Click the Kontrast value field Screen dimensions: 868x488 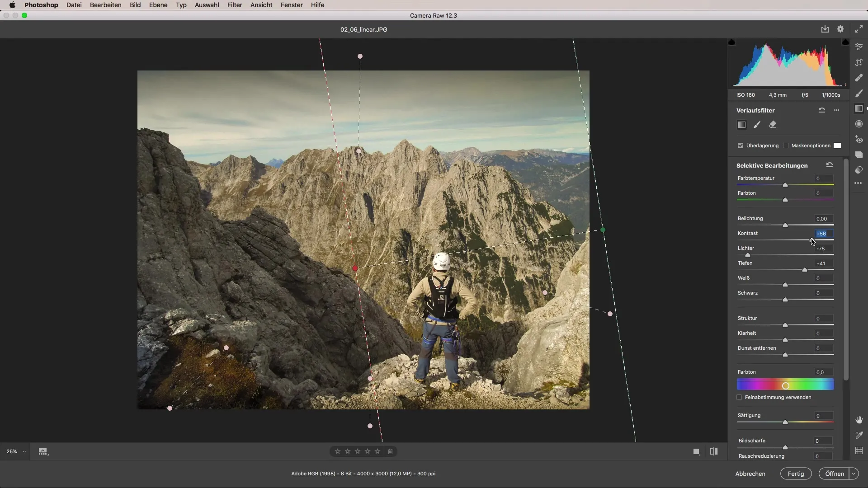[x=824, y=234]
